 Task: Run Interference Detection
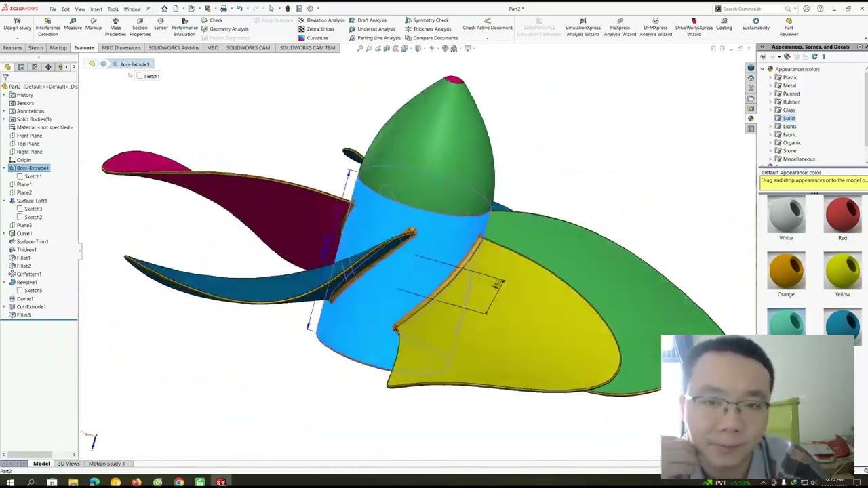pyautogui.click(x=48, y=27)
